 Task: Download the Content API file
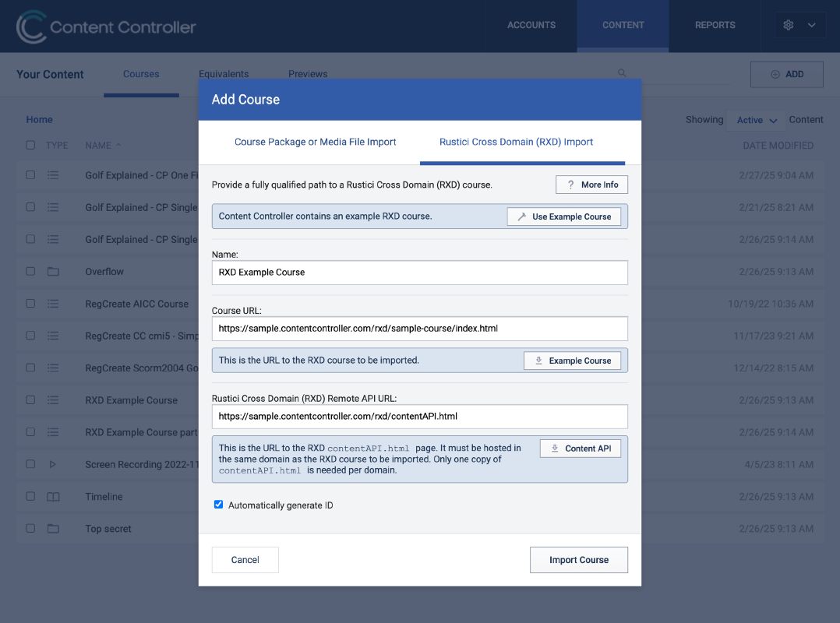click(581, 449)
